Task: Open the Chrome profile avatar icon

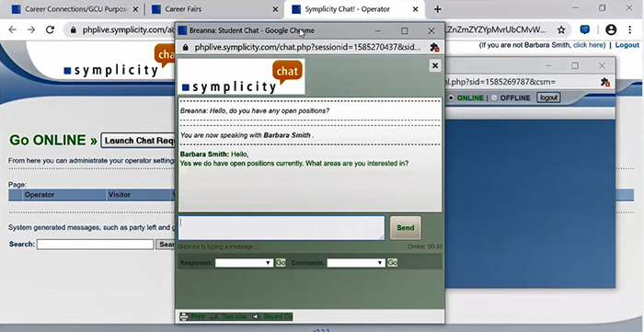Action: coord(611,29)
